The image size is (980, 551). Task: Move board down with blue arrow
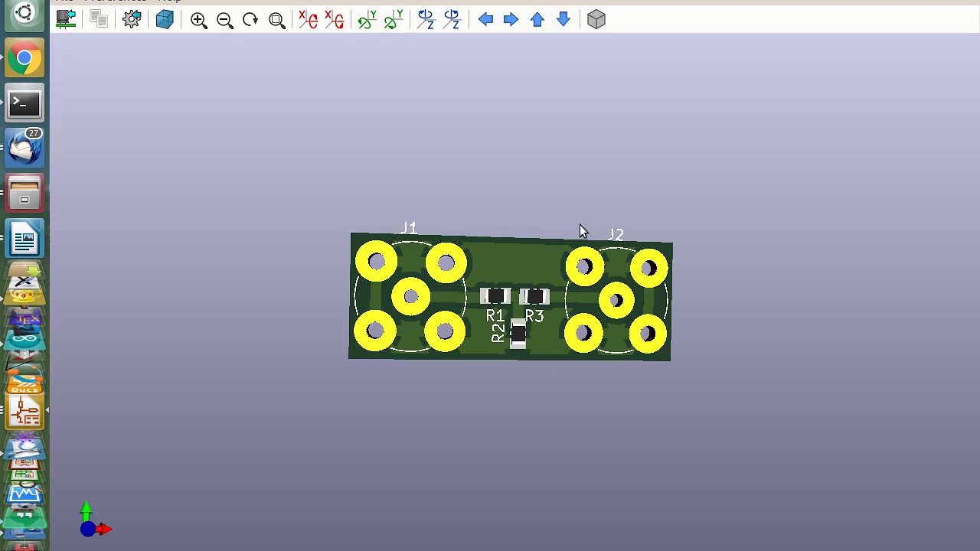pos(563,19)
